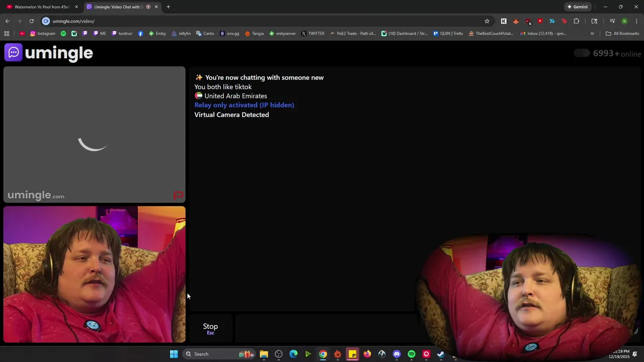Click the browser back arrow
The width and height of the screenshot is (644, 362).
click(7, 21)
